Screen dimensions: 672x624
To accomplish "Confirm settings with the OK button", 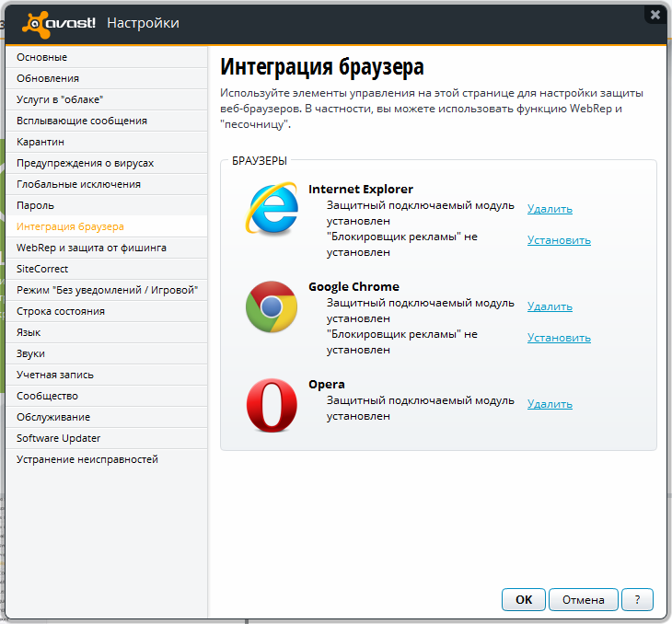I will [x=524, y=599].
